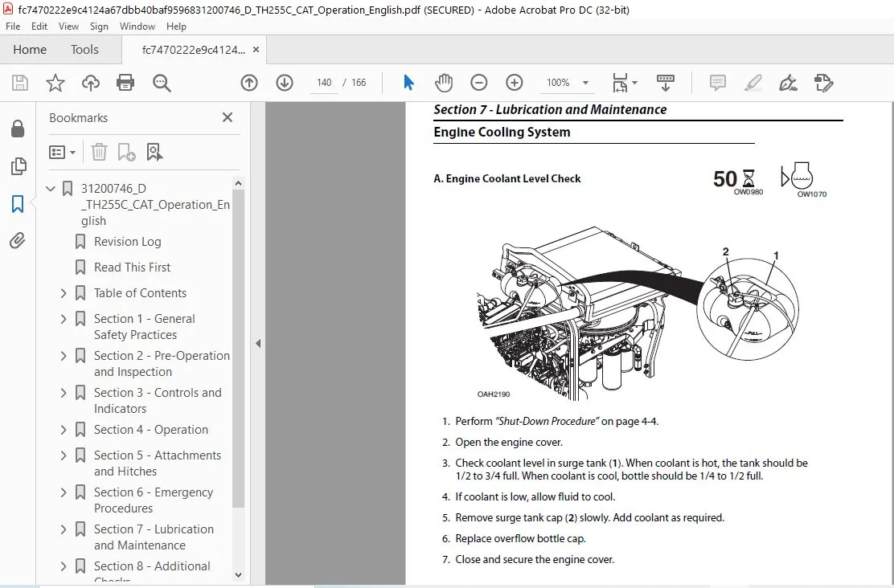Go to previous page arrow

[249, 83]
